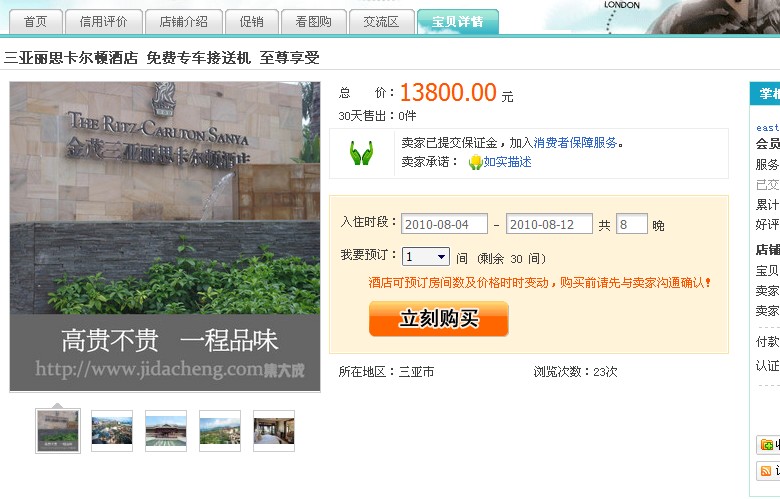Open the 信用评价 tab
The image size is (780, 499).
[x=103, y=21]
